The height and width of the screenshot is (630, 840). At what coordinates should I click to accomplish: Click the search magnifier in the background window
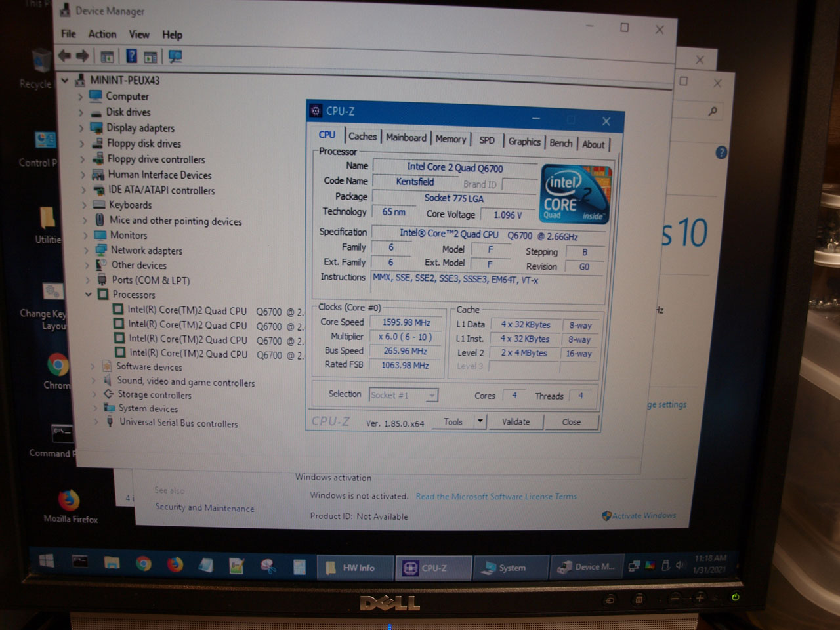click(x=713, y=112)
